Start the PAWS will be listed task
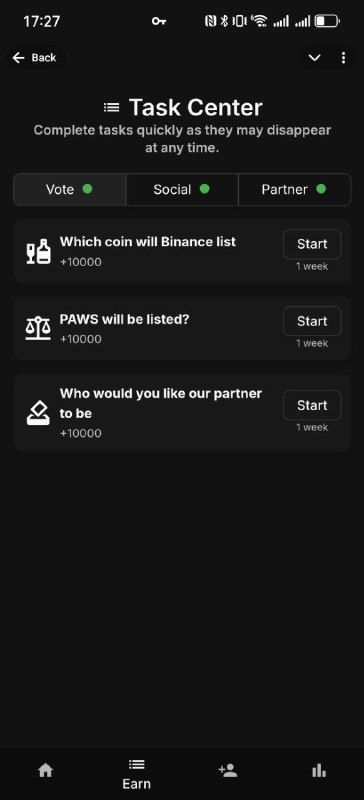 [312, 321]
